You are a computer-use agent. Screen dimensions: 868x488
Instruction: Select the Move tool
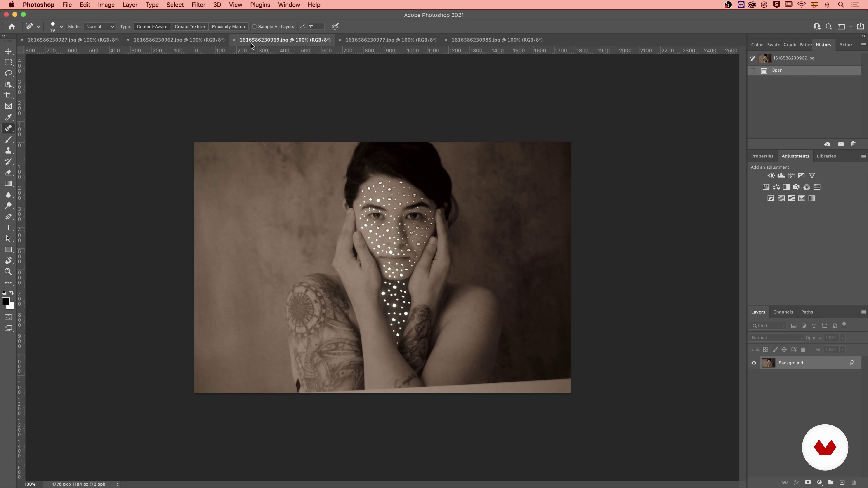click(x=8, y=52)
